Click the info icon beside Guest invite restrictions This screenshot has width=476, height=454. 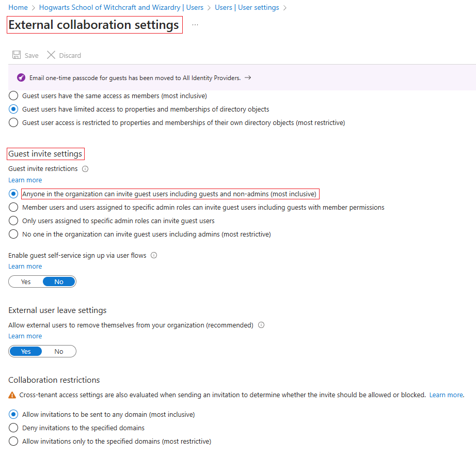point(85,168)
